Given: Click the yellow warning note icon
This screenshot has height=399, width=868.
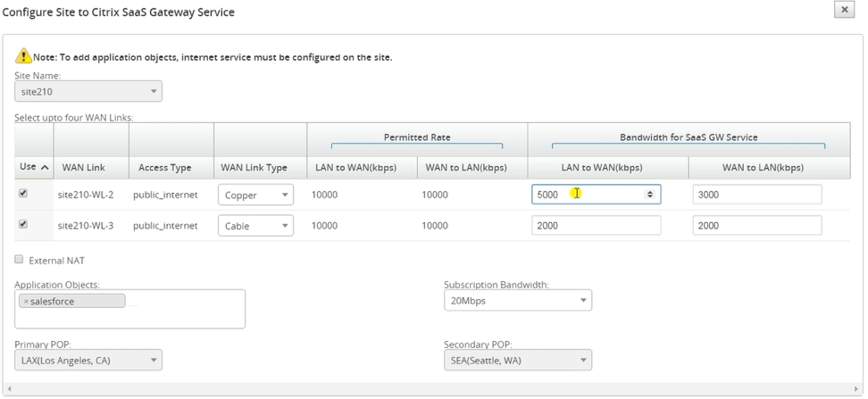Looking at the screenshot, I should [x=23, y=55].
